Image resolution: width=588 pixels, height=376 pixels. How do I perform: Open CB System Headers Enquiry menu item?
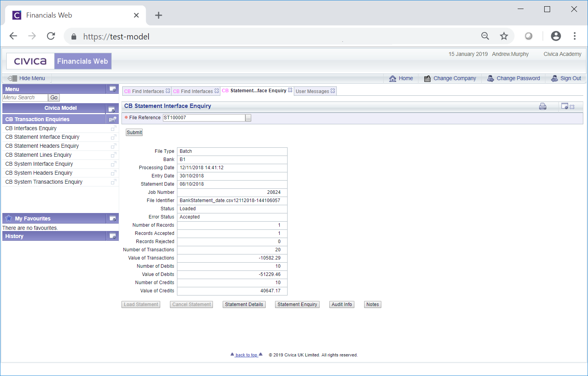(x=39, y=173)
